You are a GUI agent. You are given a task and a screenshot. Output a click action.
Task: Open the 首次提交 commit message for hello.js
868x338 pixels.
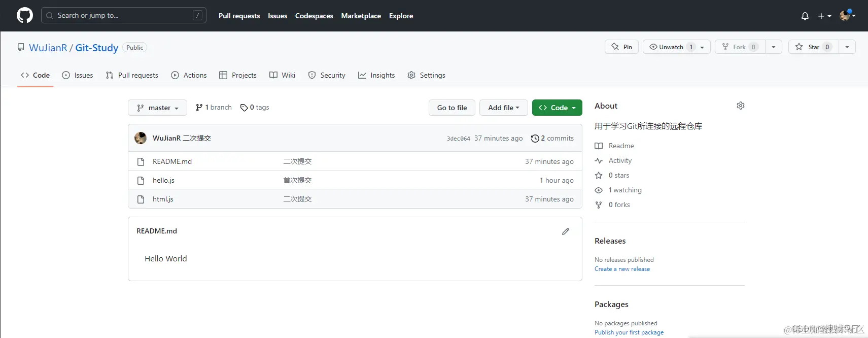[x=297, y=180]
